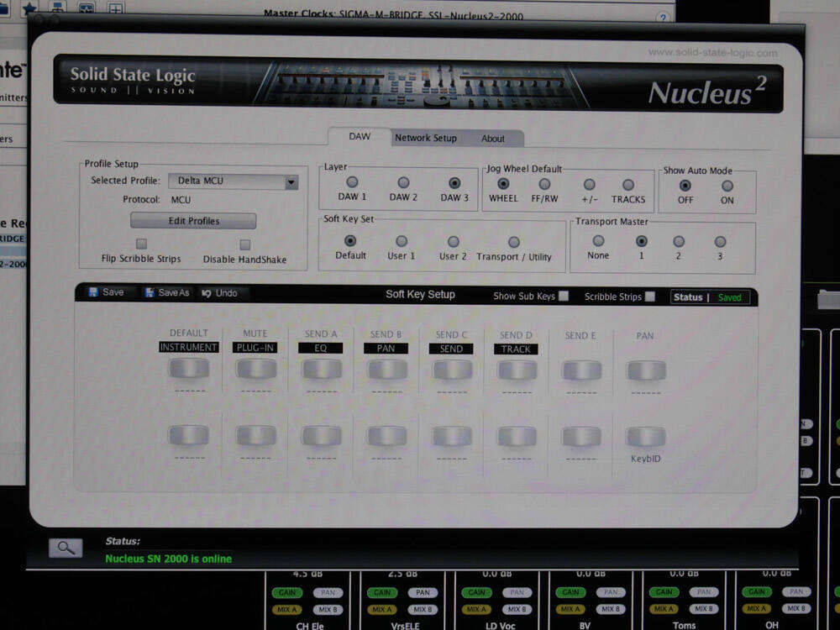Screen dimensions: 840x630
Task: Set Transport Master to 1
Action: coord(641,241)
